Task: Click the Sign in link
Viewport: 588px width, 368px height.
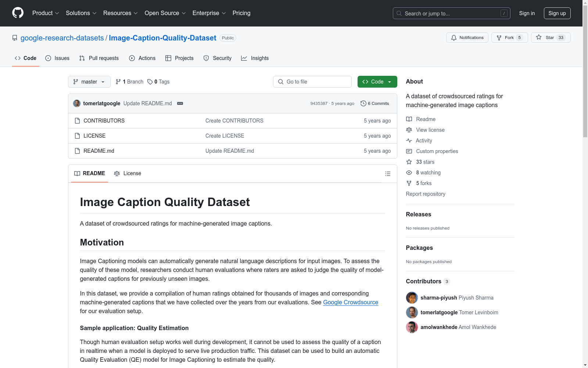Action: (527, 13)
